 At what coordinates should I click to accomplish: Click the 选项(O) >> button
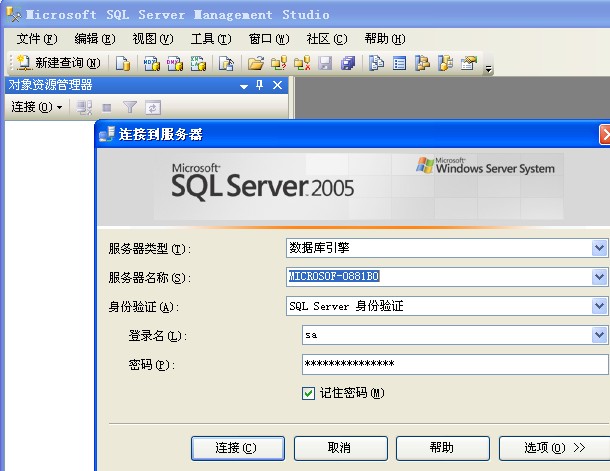click(x=554, y=448)
